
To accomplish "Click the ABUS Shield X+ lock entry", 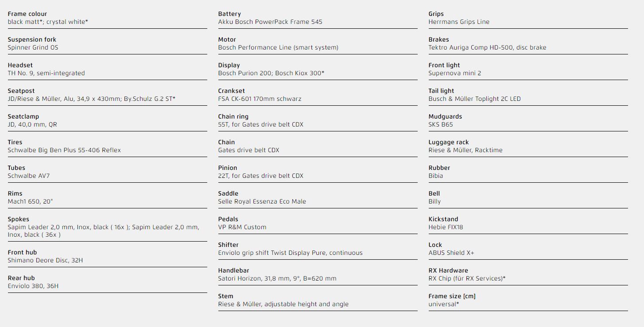I will point(451,253).
